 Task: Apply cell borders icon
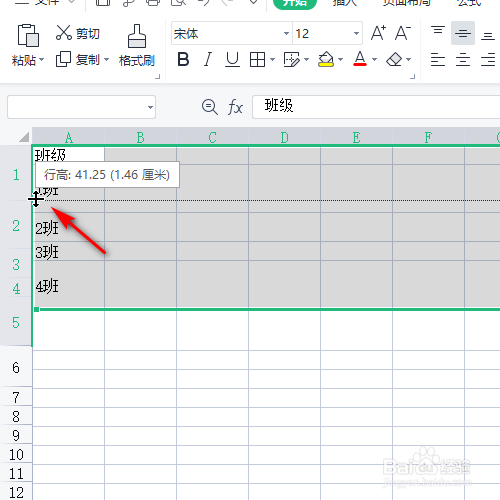(x=257, y=60)
